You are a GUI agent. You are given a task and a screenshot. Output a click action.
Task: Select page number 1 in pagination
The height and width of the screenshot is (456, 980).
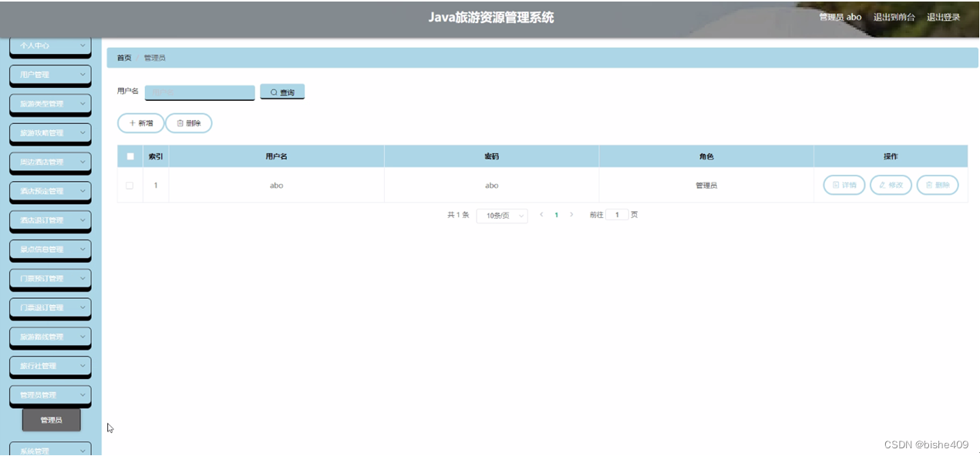(x=557, y=215)
